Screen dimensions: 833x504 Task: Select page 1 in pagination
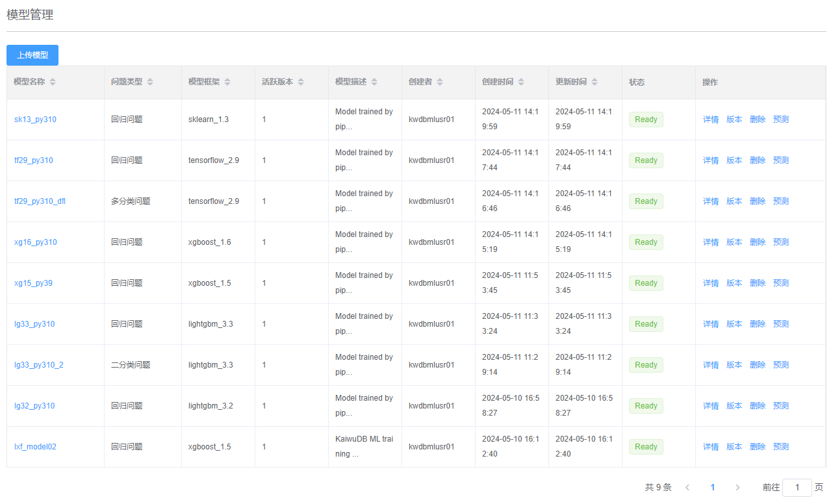coord(713,487)
